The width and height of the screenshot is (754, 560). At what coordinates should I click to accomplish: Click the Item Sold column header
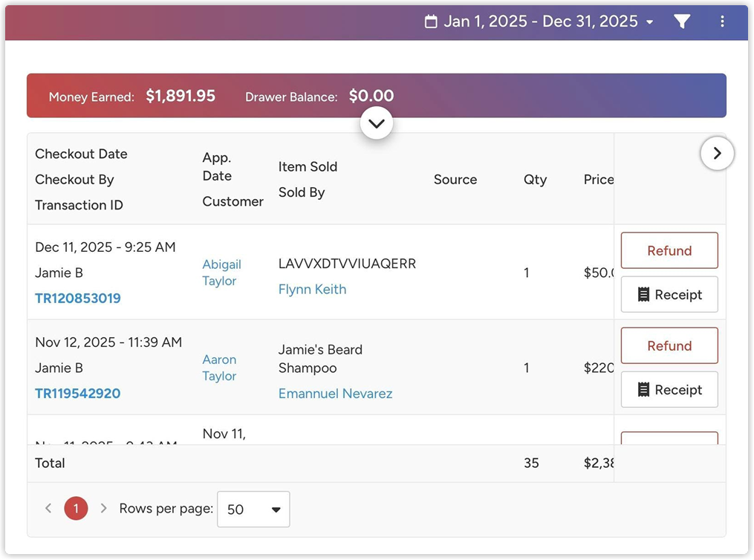(x=308, y=167)
